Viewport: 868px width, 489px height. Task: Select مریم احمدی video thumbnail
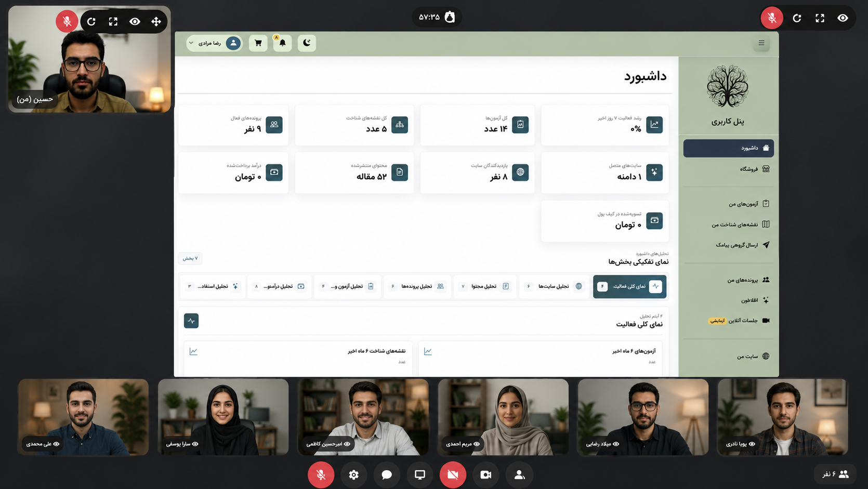pyautogui.click(x=503, y=417)
